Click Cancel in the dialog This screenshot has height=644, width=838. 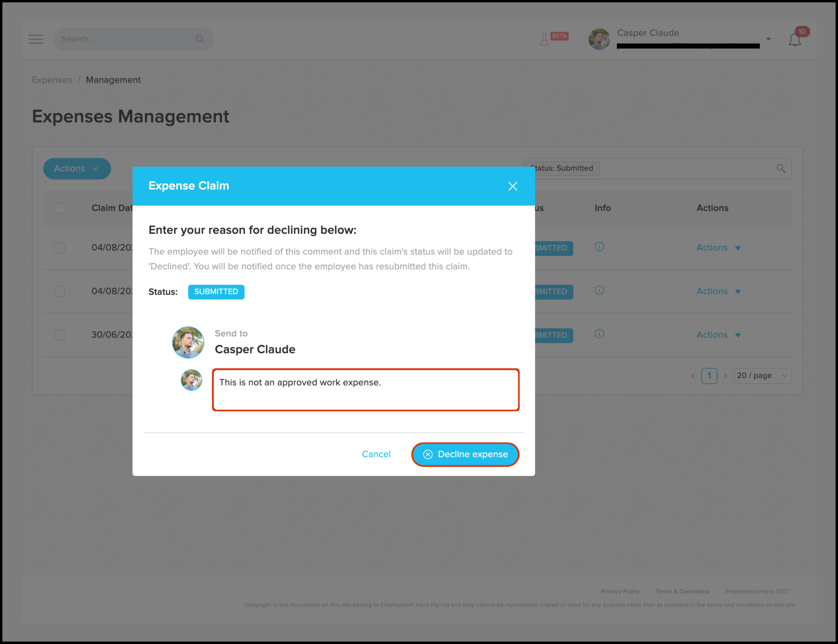[x=376, y=454]
